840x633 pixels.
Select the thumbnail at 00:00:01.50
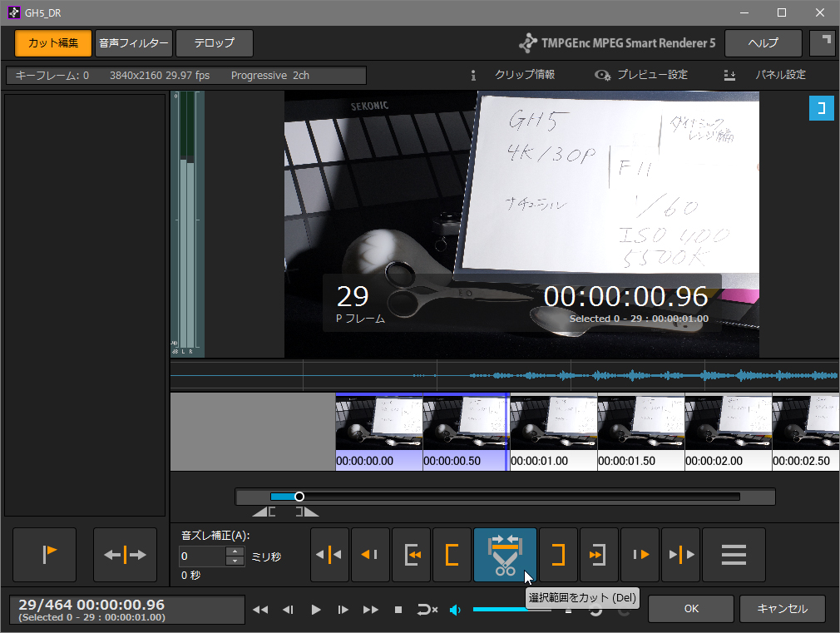click(640, 432)
